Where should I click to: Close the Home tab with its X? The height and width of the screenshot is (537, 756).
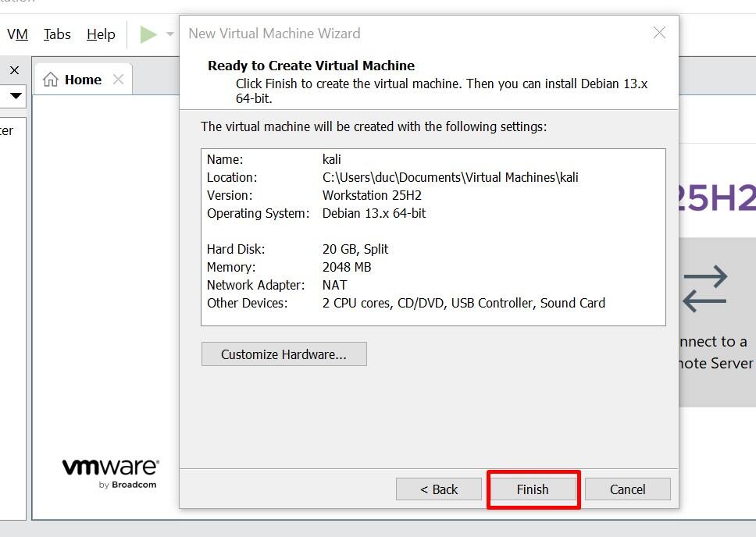click(x=118, y=80)
